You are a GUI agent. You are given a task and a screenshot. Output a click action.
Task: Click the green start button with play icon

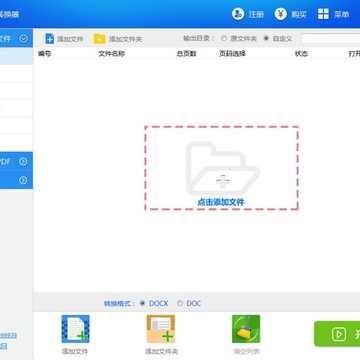337,334
